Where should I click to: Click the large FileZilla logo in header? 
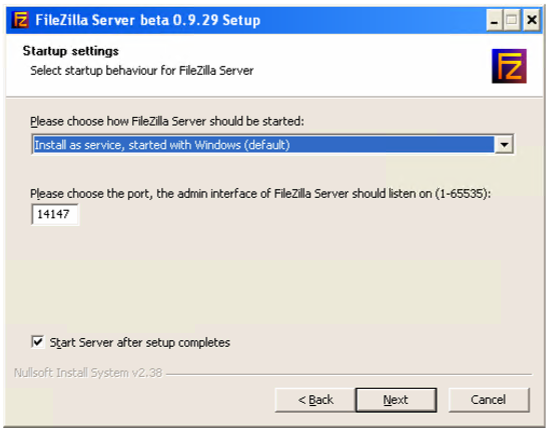click(x=509, y=66)
